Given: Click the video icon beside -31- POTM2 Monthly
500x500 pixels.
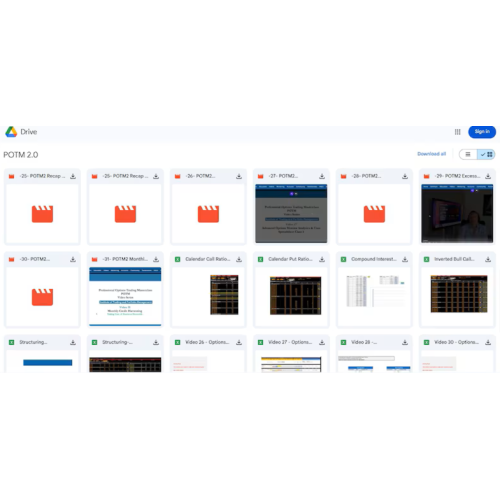Looking at the screenshot, I should tap(95, 259).
